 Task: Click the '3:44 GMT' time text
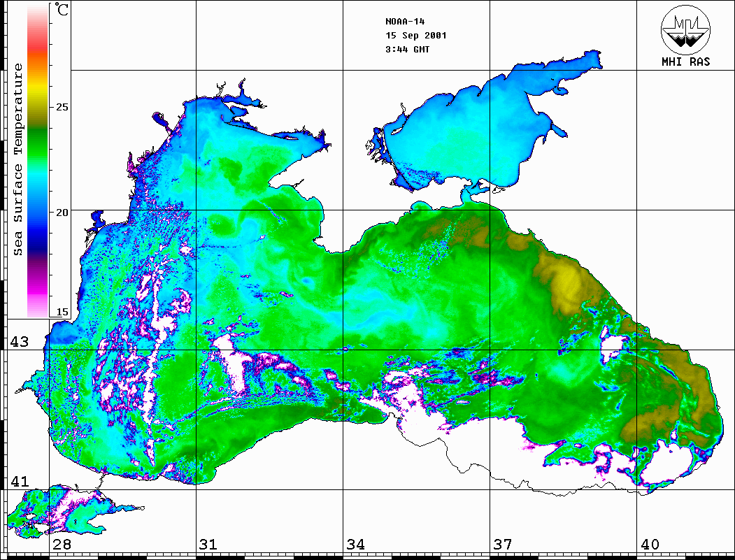[x=407, y=49]
